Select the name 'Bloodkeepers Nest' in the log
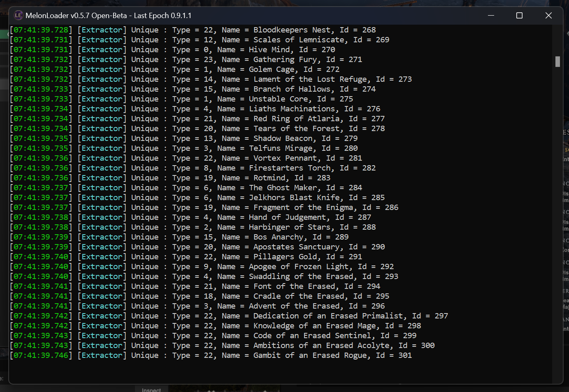This screenshot has height=392, width=569. pos(292,30)
